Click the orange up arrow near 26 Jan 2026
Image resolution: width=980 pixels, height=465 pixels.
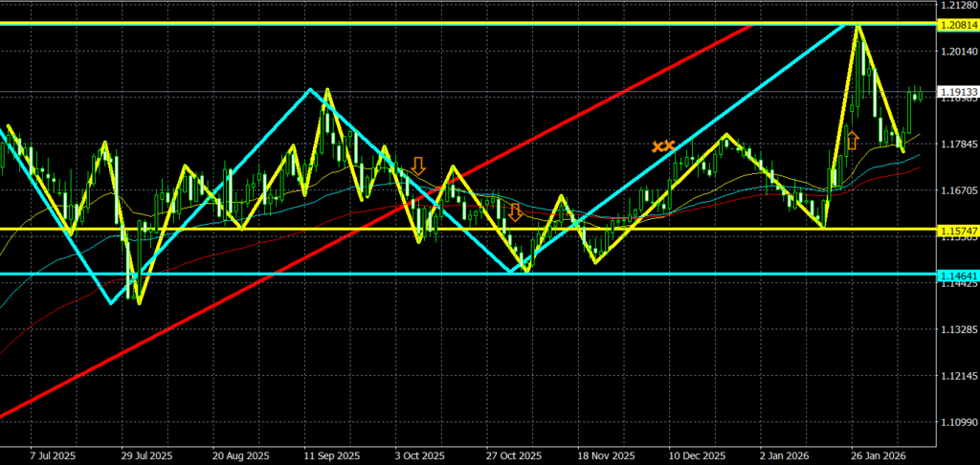coord(853,141)
